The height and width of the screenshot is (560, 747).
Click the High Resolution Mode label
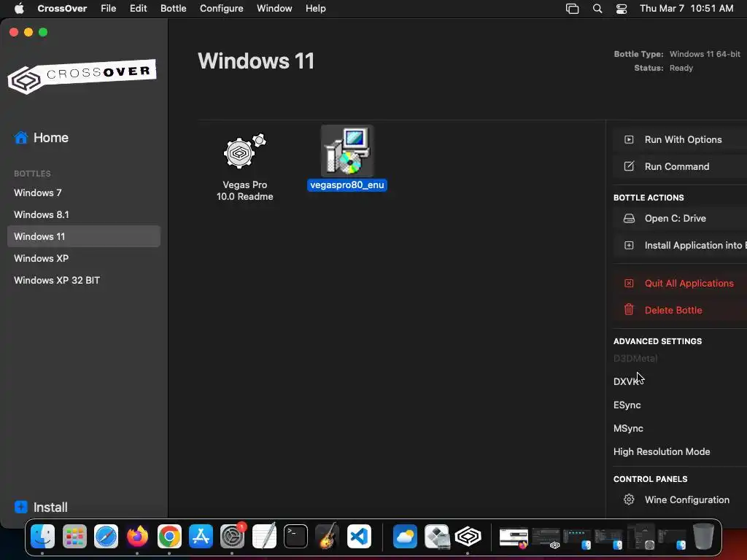pyautogui.click(x=662, y=451)
